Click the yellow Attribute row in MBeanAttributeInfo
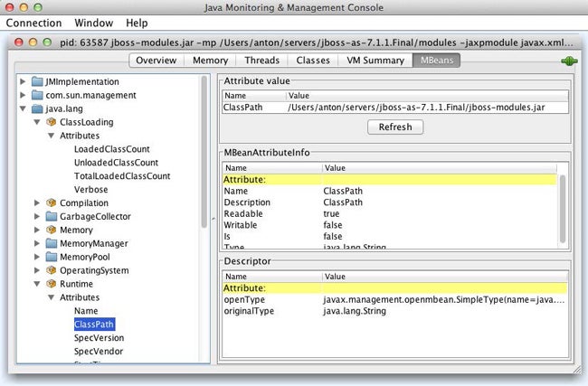Viewport: 588px width, 386px height. click(390, 180)
